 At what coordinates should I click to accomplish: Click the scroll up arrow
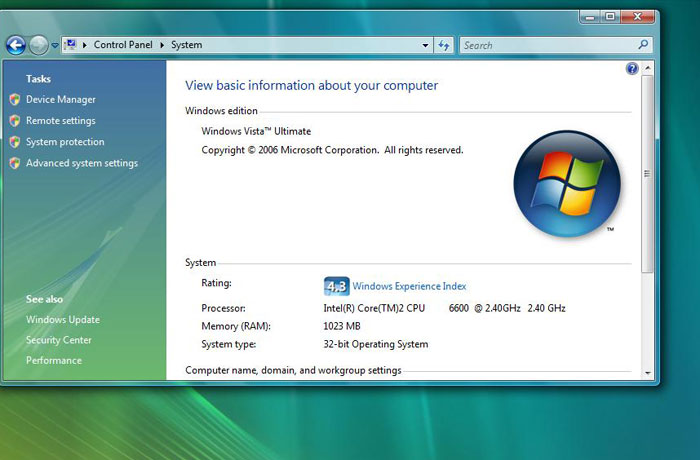tap(647, 68)
